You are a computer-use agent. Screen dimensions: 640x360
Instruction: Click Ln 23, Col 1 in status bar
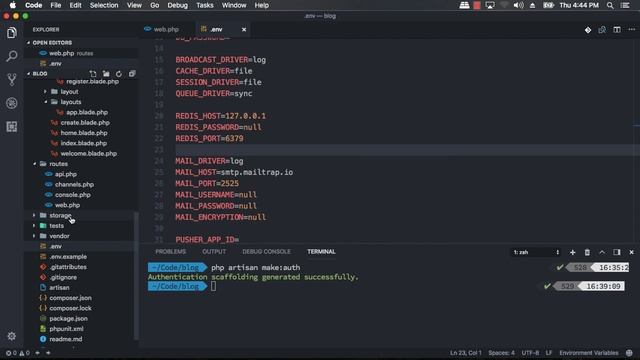[466, 353]
